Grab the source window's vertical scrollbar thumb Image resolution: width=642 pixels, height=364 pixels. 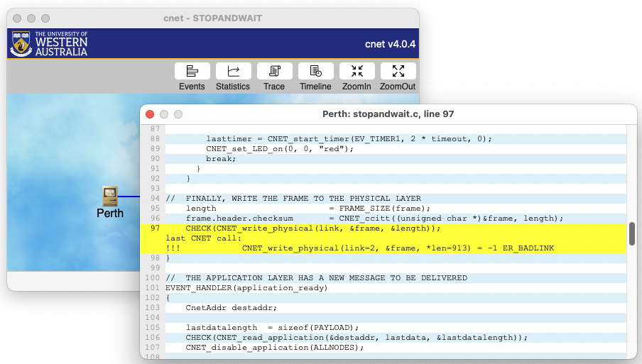click(632, 234)
